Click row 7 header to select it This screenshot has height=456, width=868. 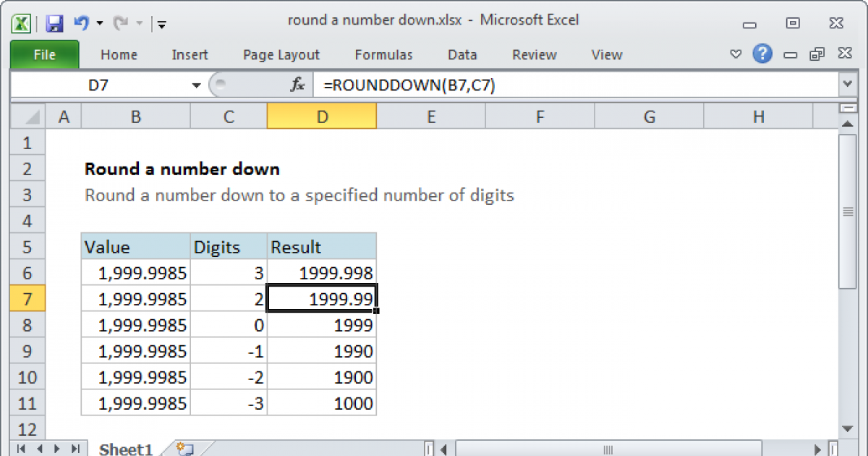[27, 298]
